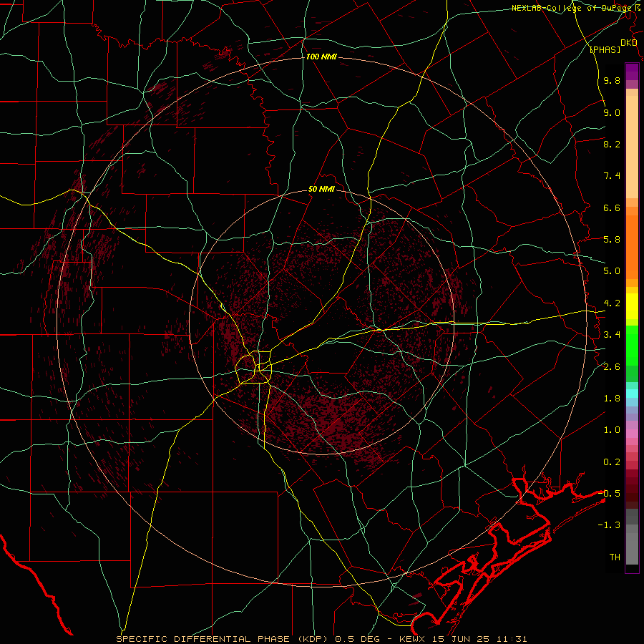Pick the pink color bar segment

coord(632,434)
